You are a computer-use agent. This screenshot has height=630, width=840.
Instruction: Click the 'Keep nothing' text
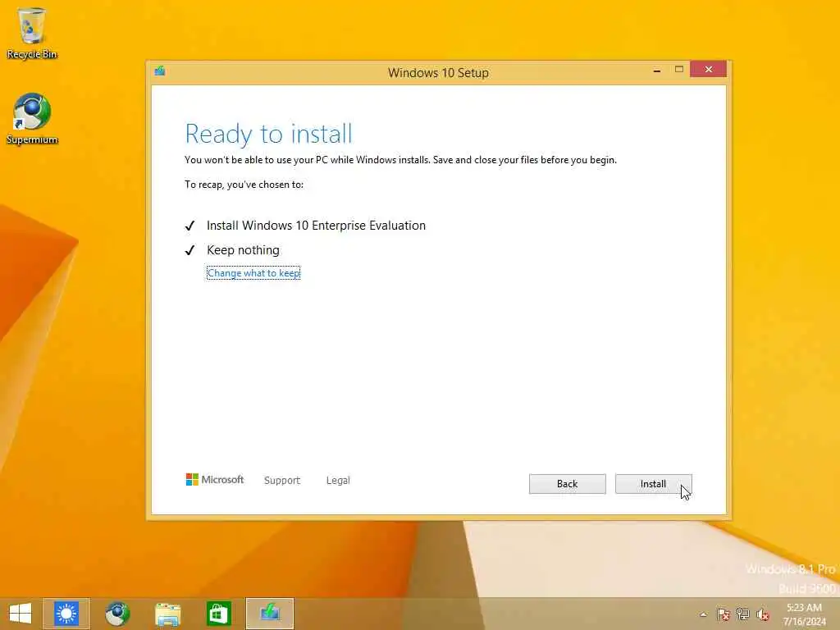243,250
